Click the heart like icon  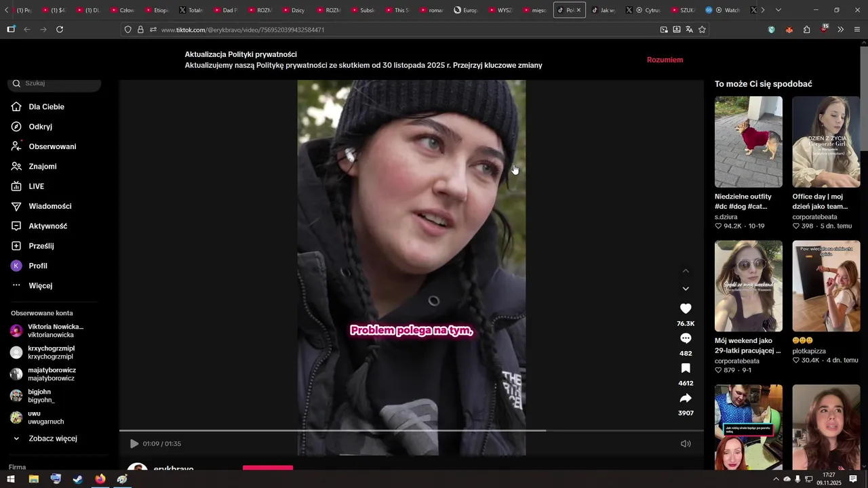click(x=686, y=308)
